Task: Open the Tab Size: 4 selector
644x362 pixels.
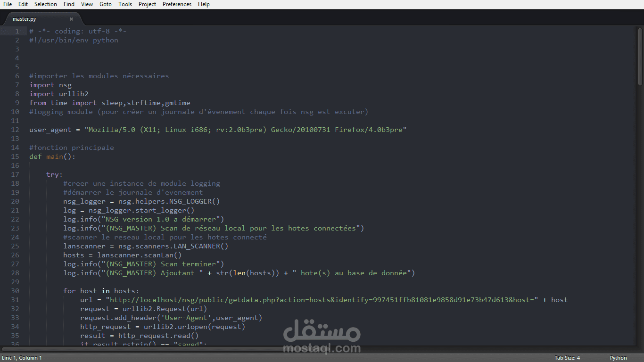Action: click(567, 358)
